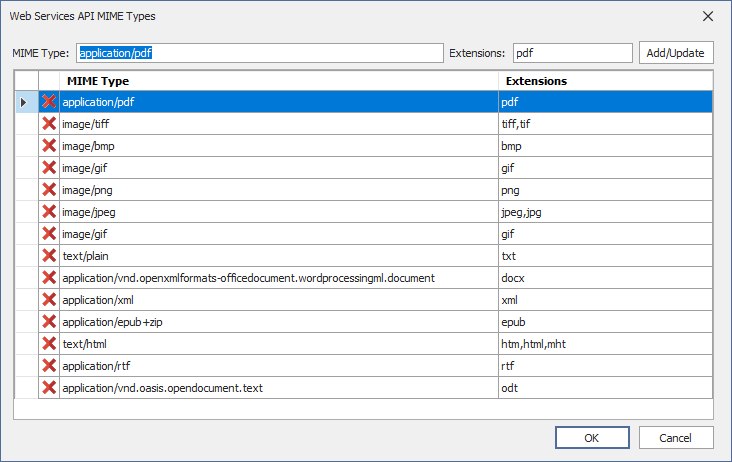Delete the text/html row using red X
Screen dimensions: 732x462
click(49, 343)
